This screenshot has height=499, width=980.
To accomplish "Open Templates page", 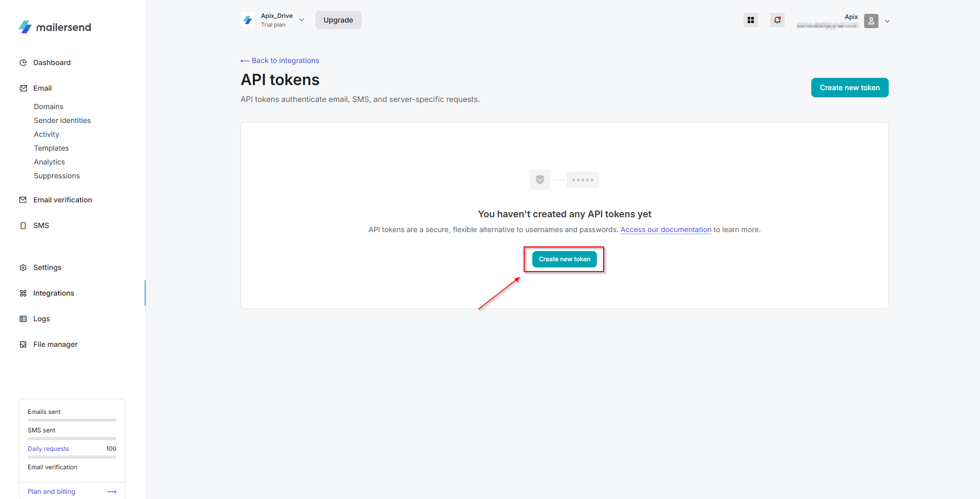I will tap(51, 148).
